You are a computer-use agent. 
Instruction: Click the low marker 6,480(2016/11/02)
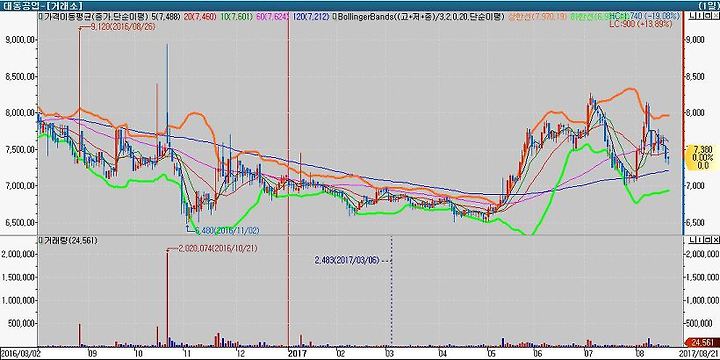pos(228,230)
